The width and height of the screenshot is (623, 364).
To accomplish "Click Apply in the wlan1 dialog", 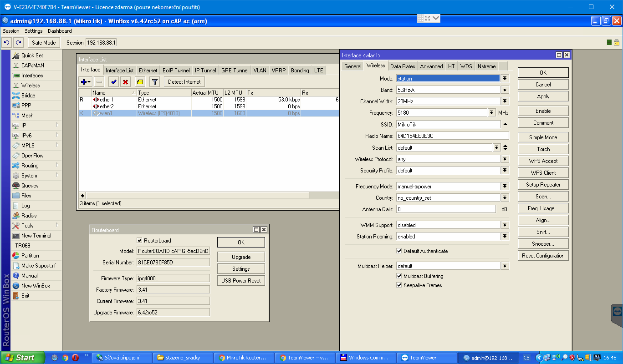I will 543,96.
